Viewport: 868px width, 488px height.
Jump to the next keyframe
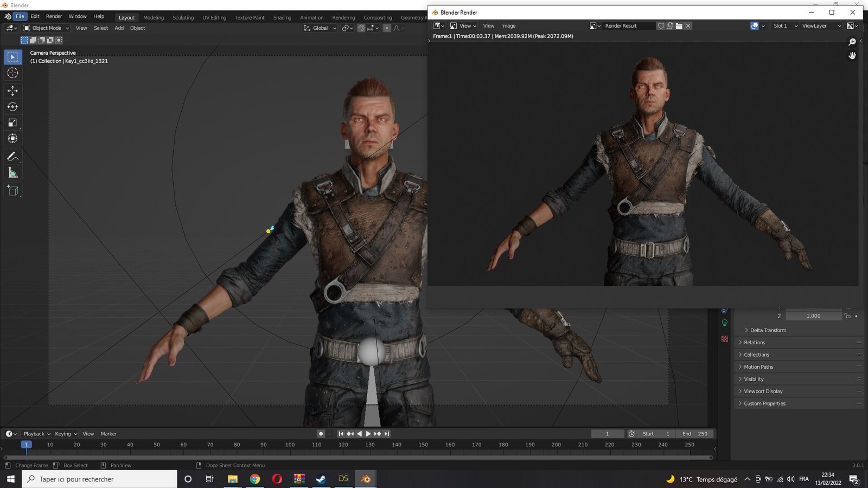(x=378, y=434)
